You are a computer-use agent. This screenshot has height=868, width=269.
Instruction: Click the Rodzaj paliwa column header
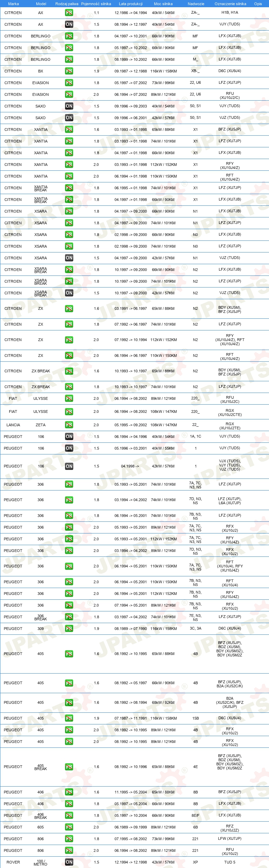67,4
